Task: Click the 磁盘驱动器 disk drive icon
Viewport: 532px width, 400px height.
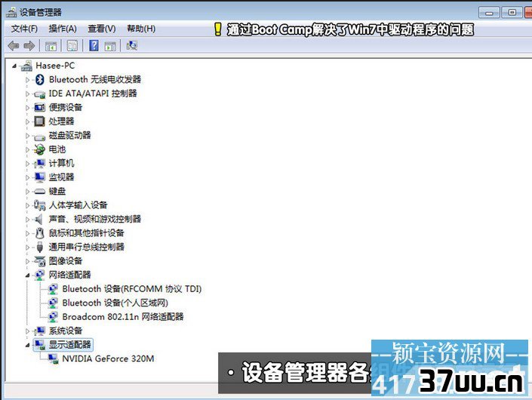Action: pyautogui.click(x=39, y=137)
